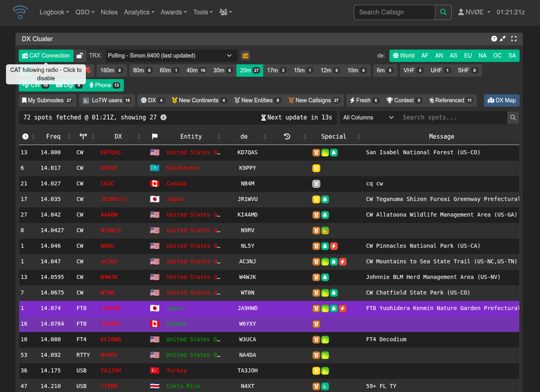
Task: Open the users group icon menu
Action: point(225,12)
